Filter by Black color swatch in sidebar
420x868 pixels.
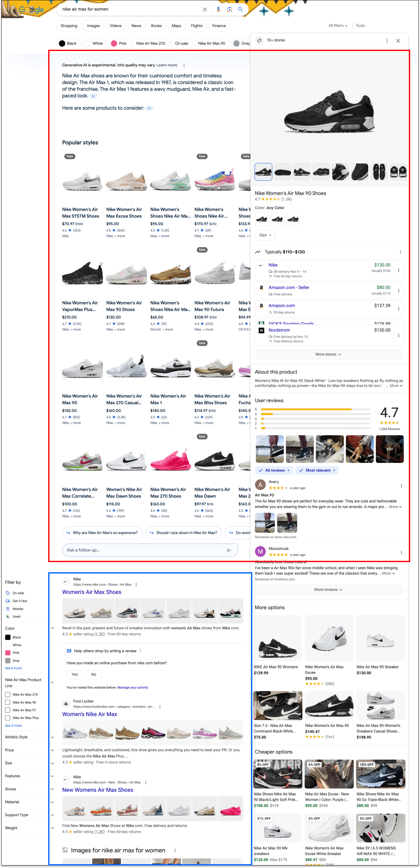pyautogui.click(x=8, y=637)
